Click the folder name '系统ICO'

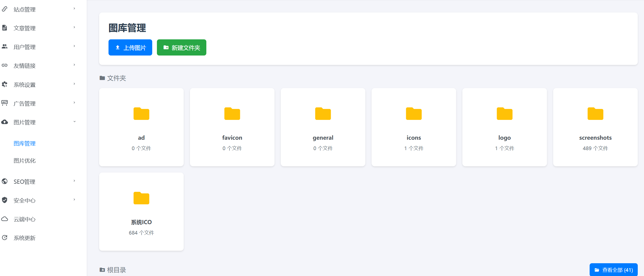pos(141,222)
